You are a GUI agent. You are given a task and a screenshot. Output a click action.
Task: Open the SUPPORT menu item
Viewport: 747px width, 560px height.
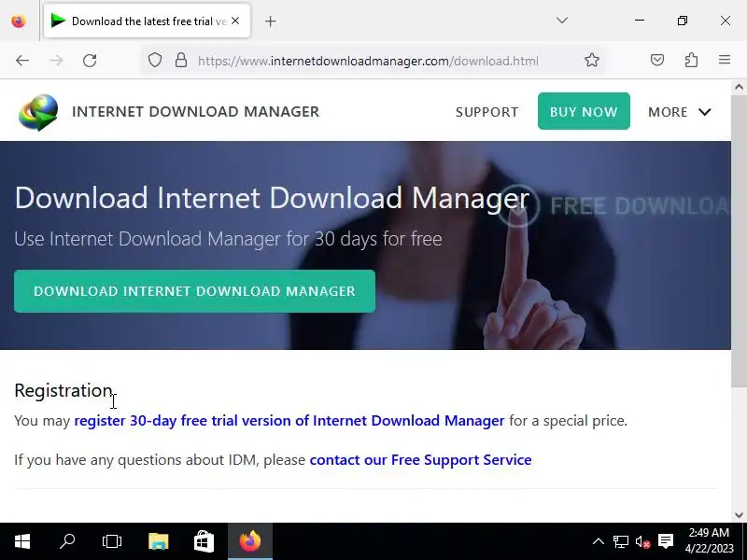pyautogui.click(x=486, y=112)
